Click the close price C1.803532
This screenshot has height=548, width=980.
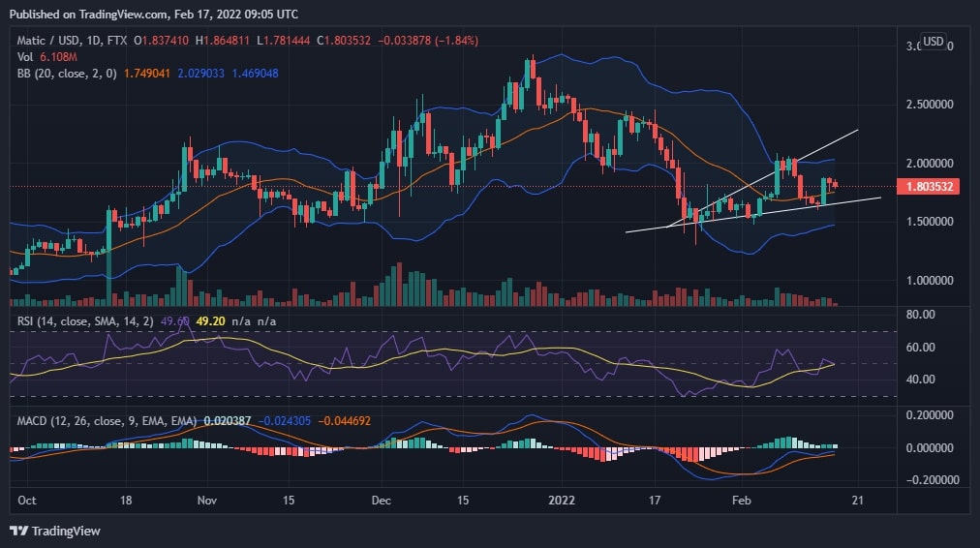pyautogui.click(x=344, y=41)
